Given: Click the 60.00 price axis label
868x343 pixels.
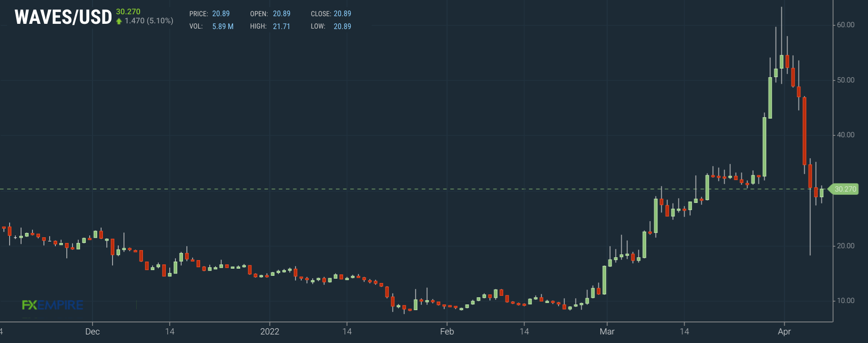Looking at the screenshot, I should click(x=846, y=25).
